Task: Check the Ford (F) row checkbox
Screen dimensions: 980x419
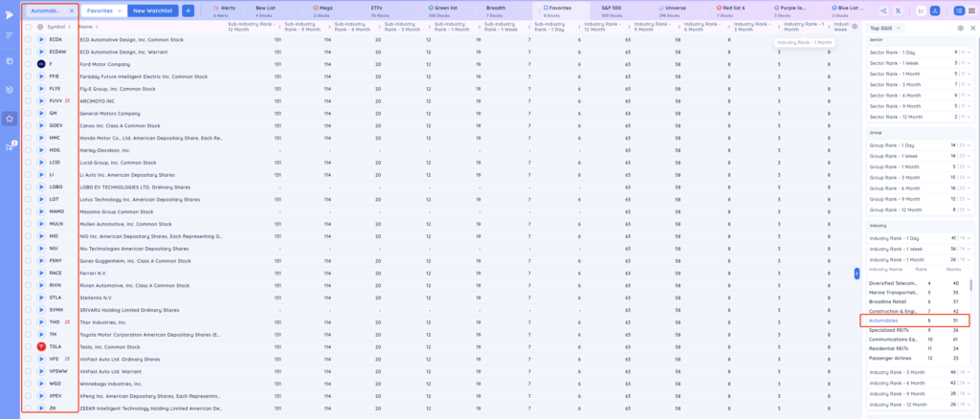Action: coord(28,64)
